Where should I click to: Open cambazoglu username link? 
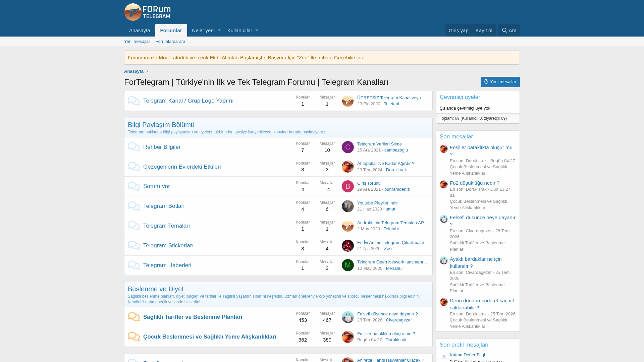click(x=396, y=150)
